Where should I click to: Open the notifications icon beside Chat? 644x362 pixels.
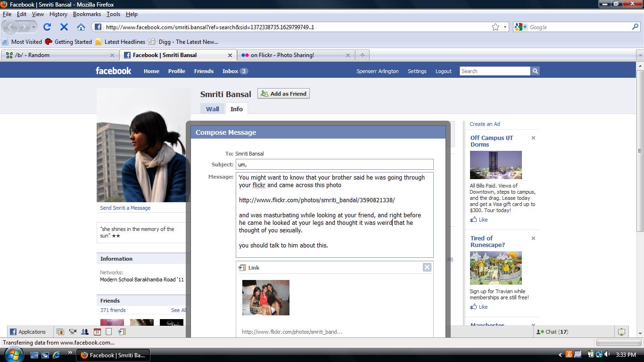621,332
